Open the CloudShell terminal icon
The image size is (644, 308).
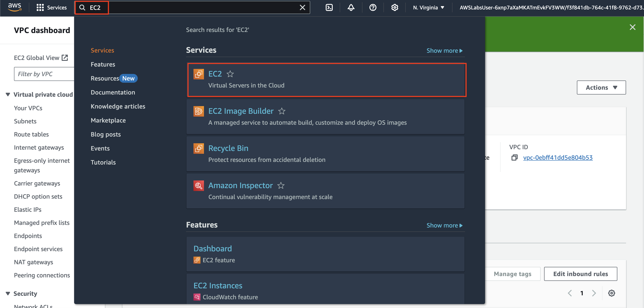(329, 7)
